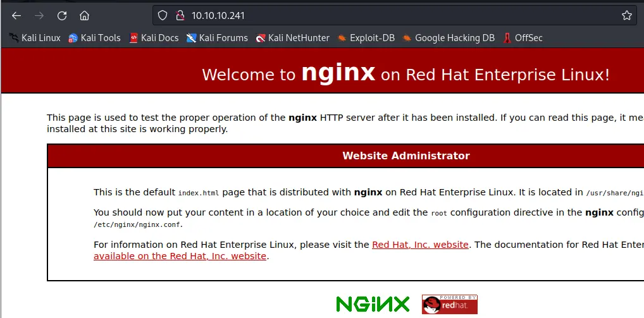Open the Kali Forums bookmark
The width and height of the screenshot is (644, 318).
217,38
